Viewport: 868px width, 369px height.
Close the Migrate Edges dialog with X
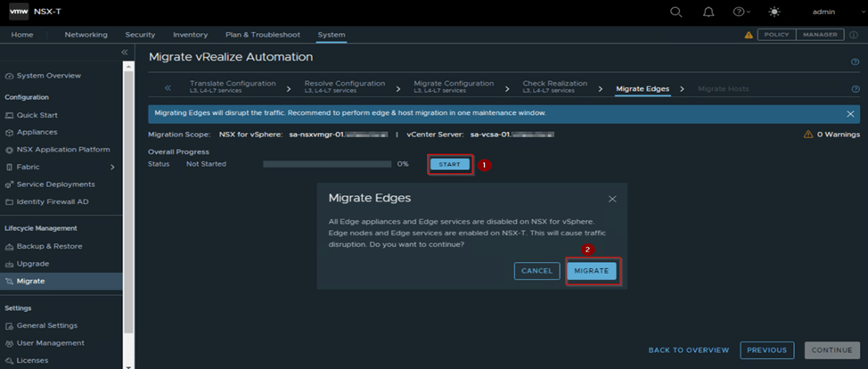click(x=611, y=199)
